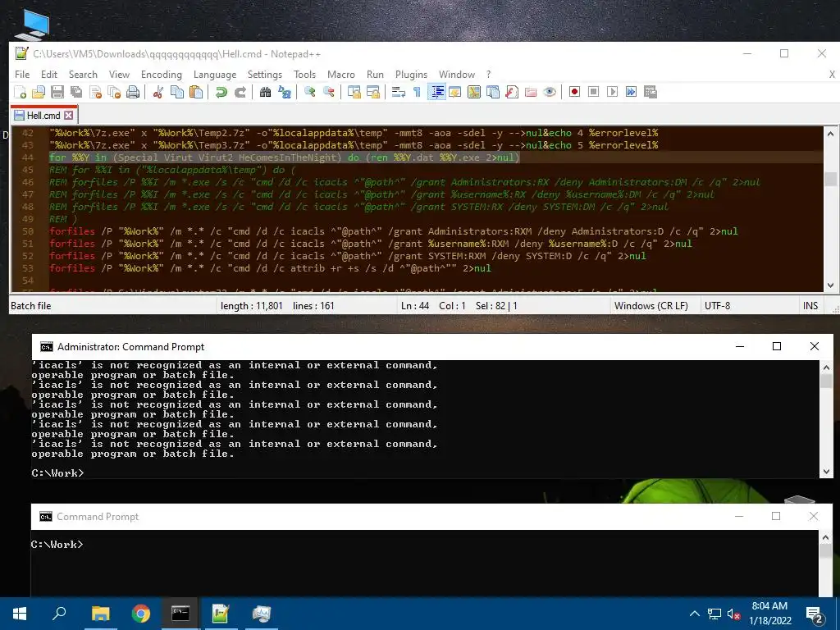Open Find with the binoculars icon
Image resolution: width=840 pixels, height=630 pixels.
click(265, 92)
